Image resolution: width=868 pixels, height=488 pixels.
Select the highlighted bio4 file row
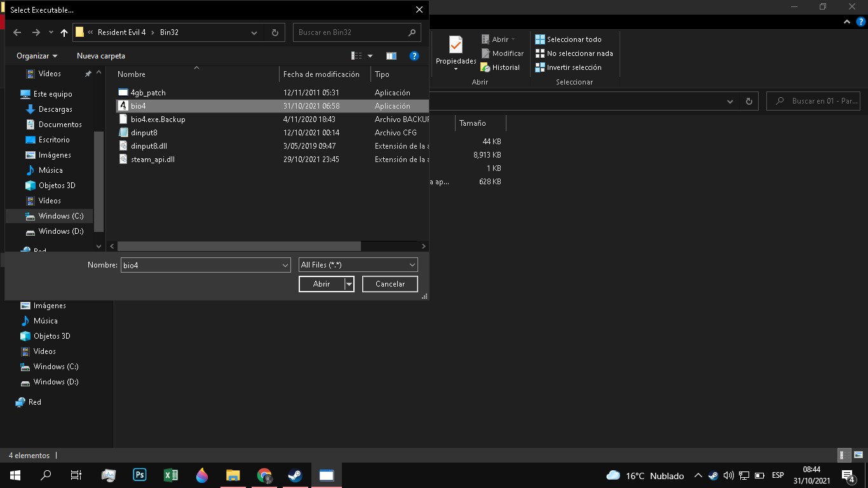tap(273, 106)
